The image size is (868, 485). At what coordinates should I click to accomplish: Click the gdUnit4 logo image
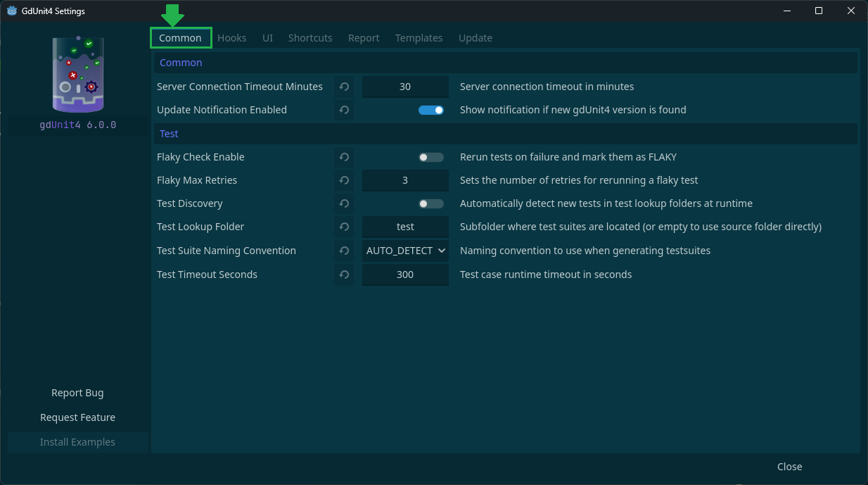pos(78,75)
